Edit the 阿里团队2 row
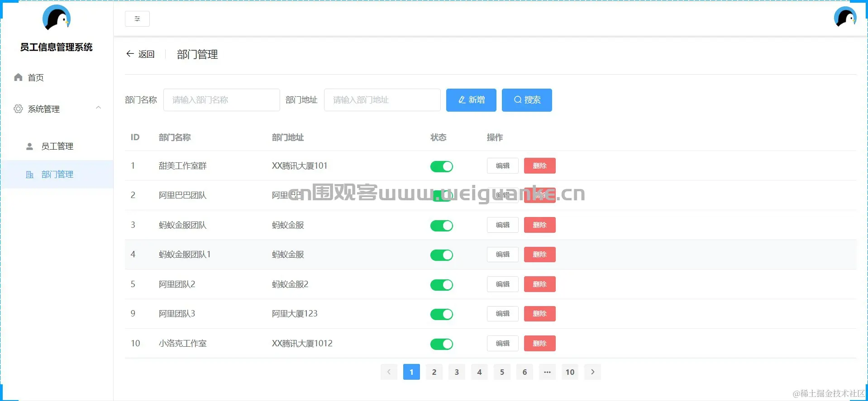The image size is (868, 401). click(x=503, y=284)
